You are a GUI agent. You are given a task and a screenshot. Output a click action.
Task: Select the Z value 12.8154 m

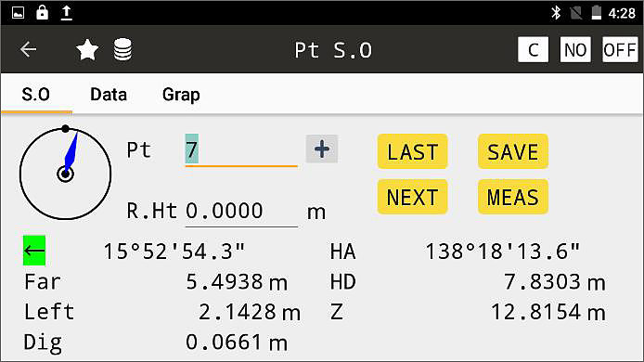548,312
